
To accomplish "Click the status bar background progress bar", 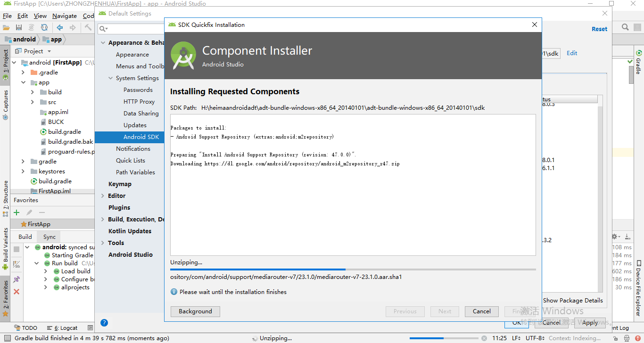I will [443, 338].
